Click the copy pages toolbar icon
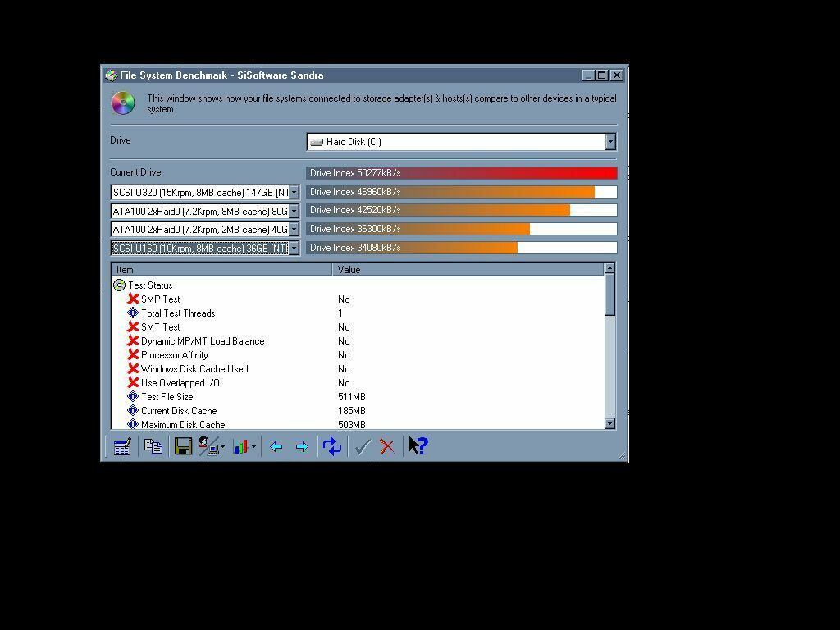The height and width of the screenshot is (630, 840). pyautogui.click(x=153, y=446)
